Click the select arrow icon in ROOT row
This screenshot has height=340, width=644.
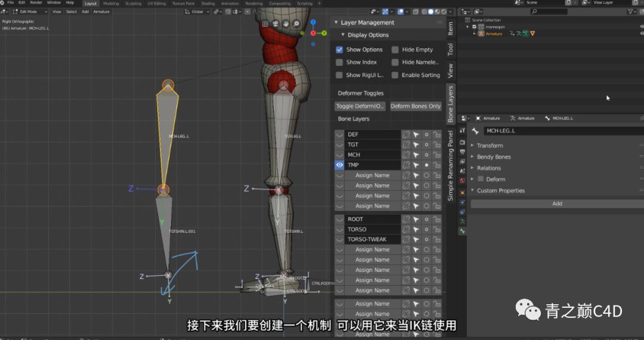(x=416, y=220)
